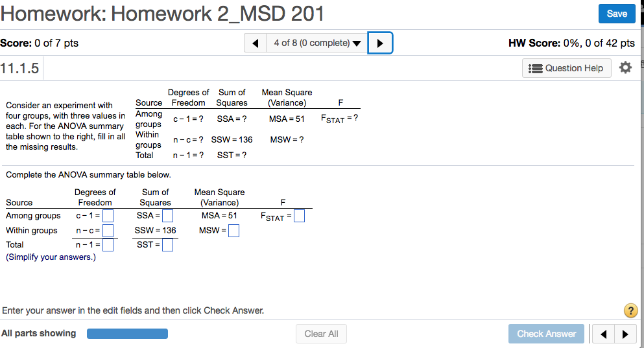Select the SSA answer input box
The image size is (644, 348).
pyautogui.click(x=167, y=216)
